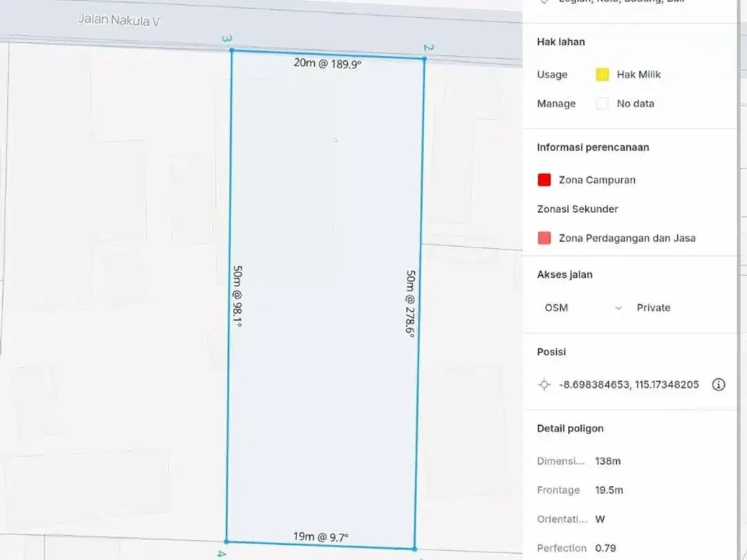The width and height of the screenshot is (747, 560).
Task: Click the 'Frontage' row label
Action: 558,490
